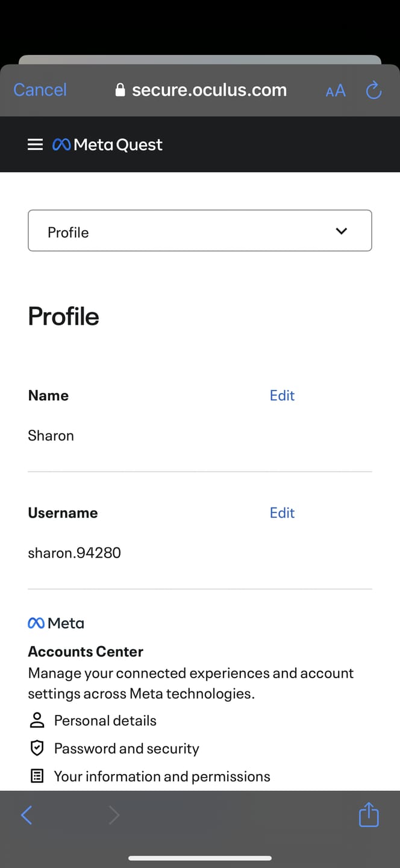Tap the lock icon beside secure.oculus.com
Viewport: 400px width, 868px height.
pos(120,90)
